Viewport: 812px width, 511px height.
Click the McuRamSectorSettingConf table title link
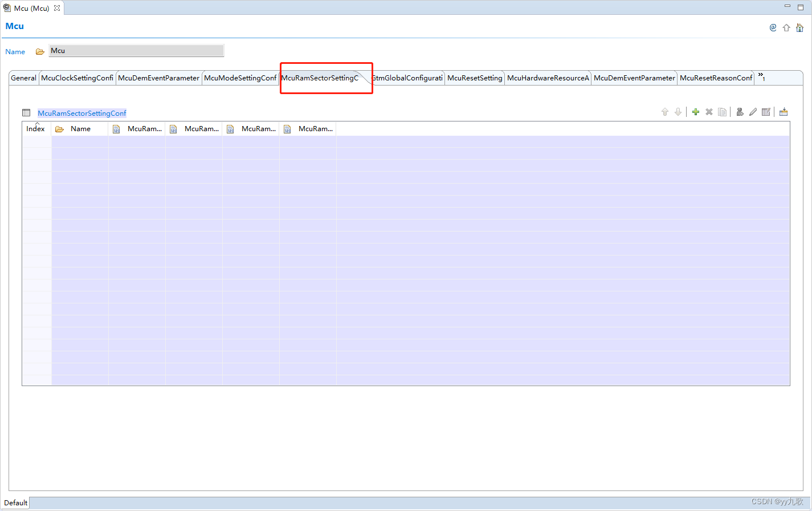point(82,113)
